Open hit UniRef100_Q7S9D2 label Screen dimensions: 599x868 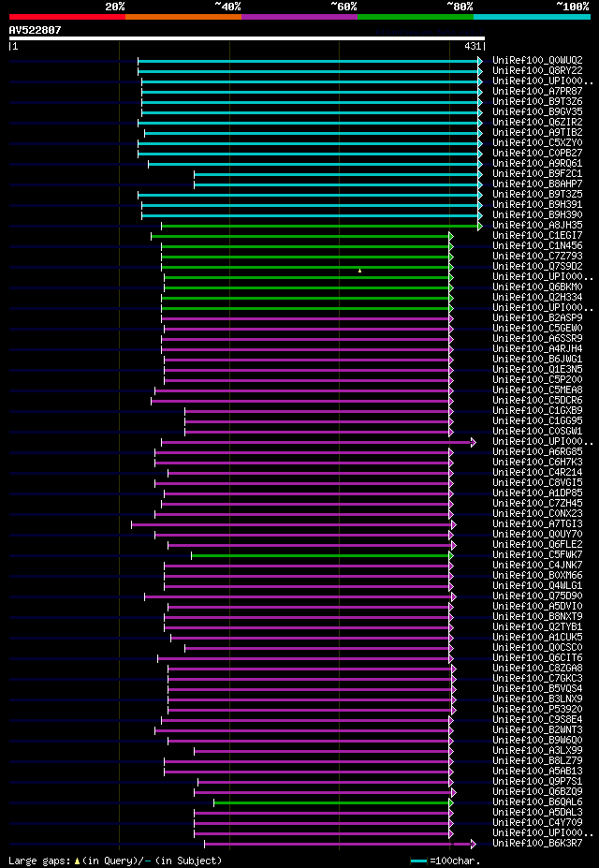tap(537, 268)
